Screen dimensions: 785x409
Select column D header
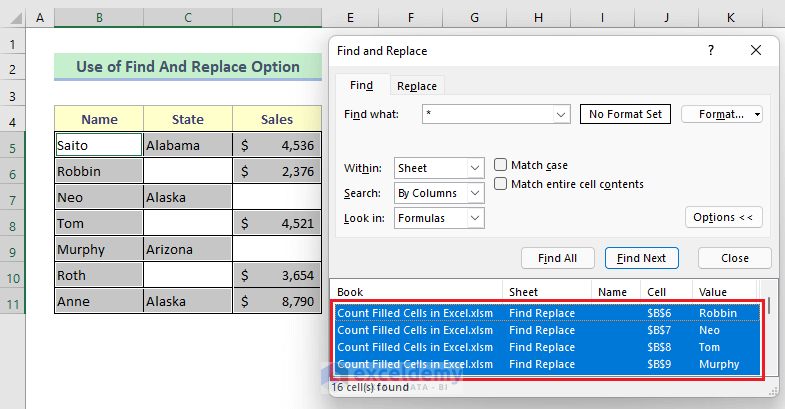277,19
